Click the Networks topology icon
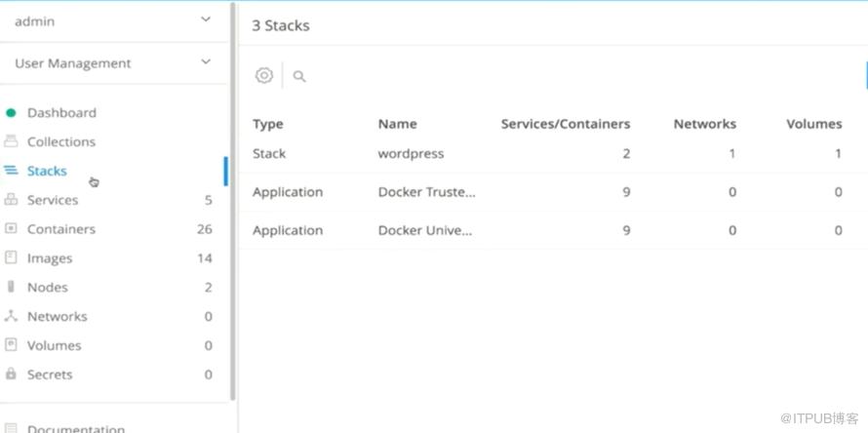Viewport: 868px width, 433px height. click(11, 316)
